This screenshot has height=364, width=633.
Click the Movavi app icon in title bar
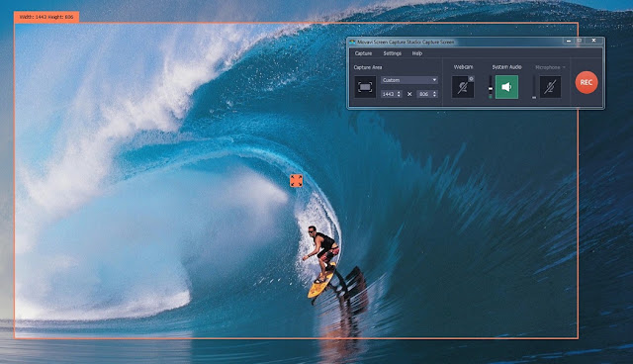[352, 42]
